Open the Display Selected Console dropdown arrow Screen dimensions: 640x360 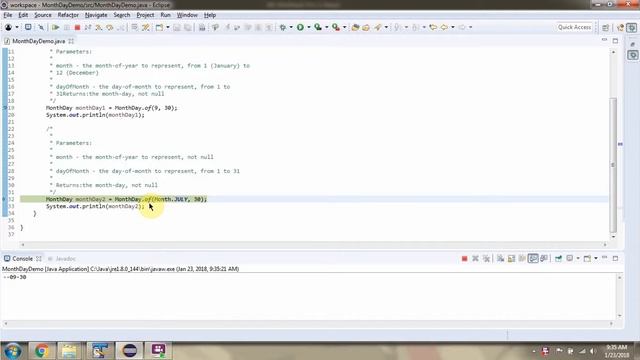click(578, 259)
